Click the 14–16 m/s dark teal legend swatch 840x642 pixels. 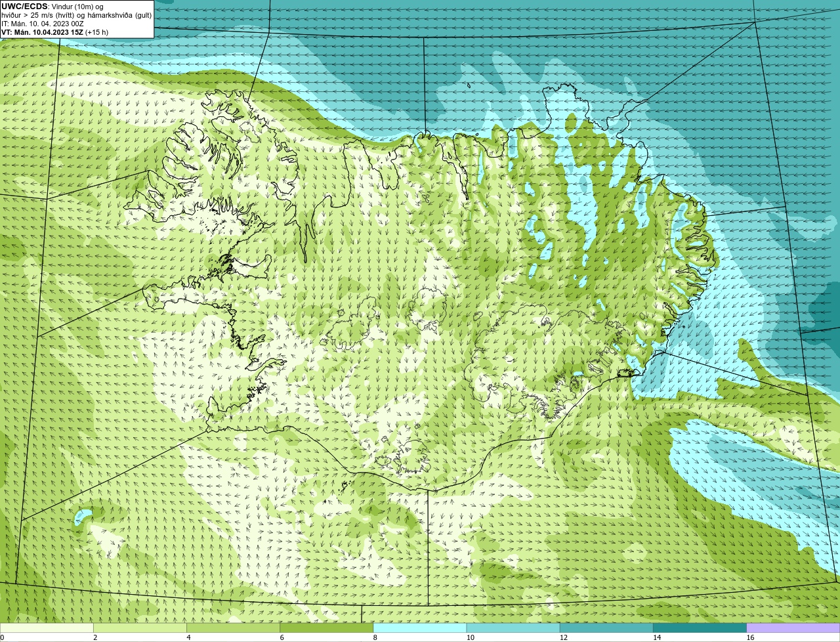700,628
